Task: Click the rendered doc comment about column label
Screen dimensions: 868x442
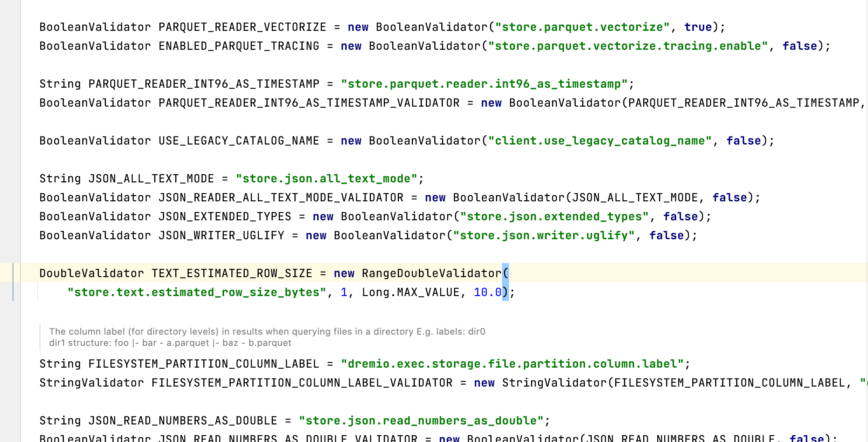Action: click(x=267, y=337)
